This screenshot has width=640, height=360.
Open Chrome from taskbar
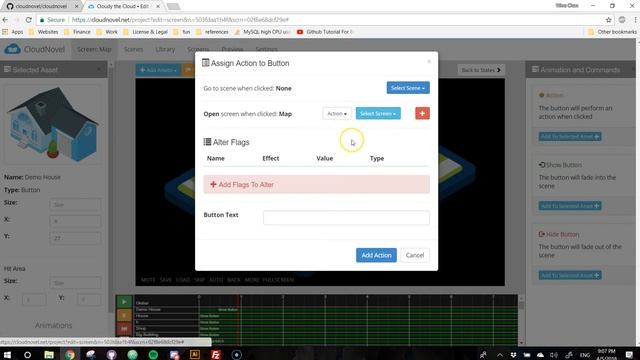pyautogui.click(x=70, y=354)
